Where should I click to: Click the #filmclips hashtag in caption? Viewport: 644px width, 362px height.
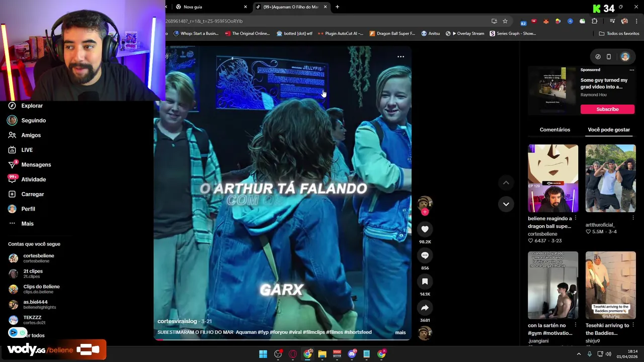tap(314, 332)
